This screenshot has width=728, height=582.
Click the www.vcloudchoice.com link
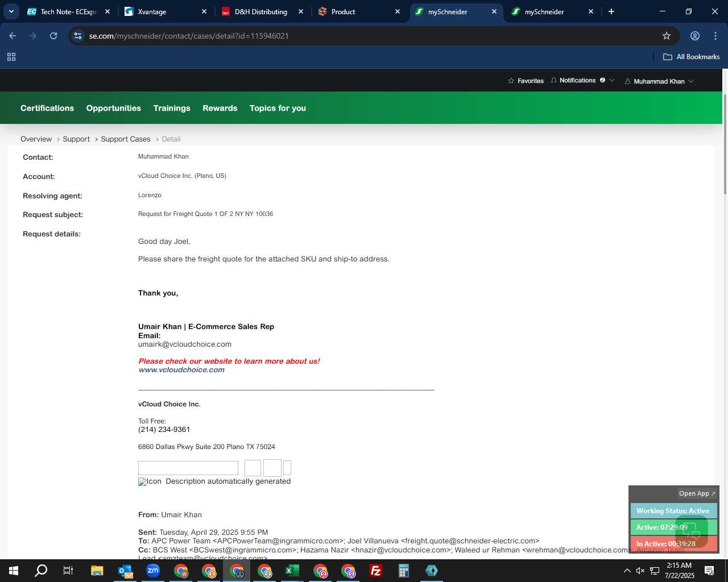[x=181, y=370]
